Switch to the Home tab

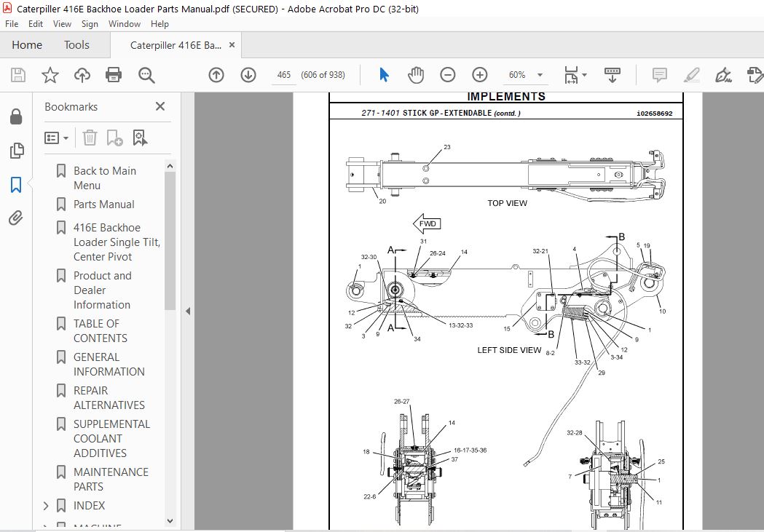(27, 45)
